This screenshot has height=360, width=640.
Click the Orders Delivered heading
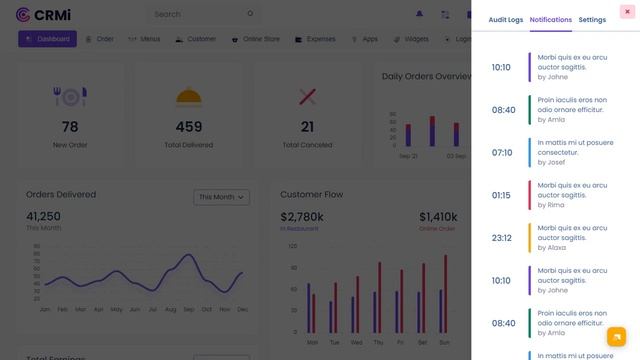pyautogui.click(x=61, y=195)
